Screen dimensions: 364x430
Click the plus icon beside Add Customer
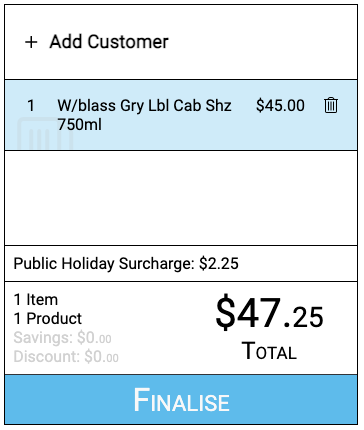(x=31, y=42)
